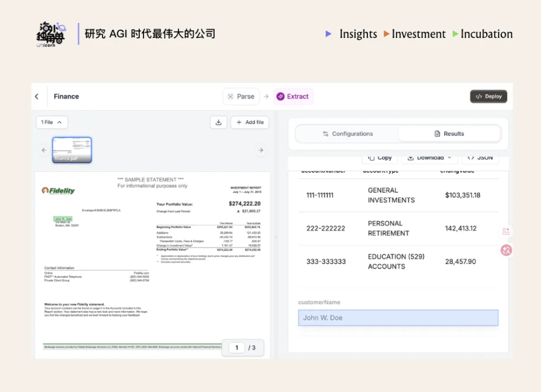Switch to the Results tab

(x=449, y=133)
